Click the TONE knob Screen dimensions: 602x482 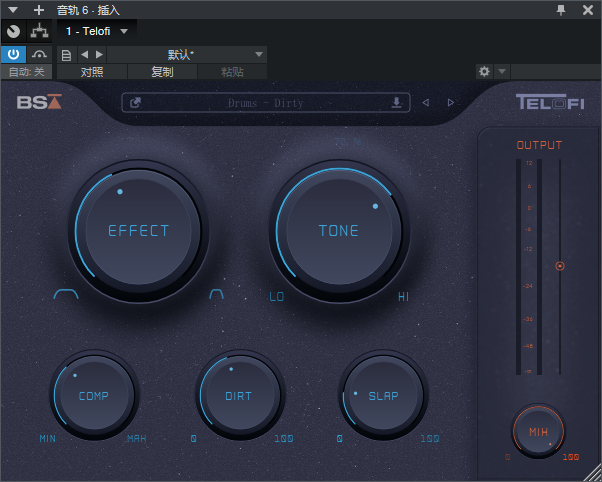pyautogui.click(x=339, y=231)
